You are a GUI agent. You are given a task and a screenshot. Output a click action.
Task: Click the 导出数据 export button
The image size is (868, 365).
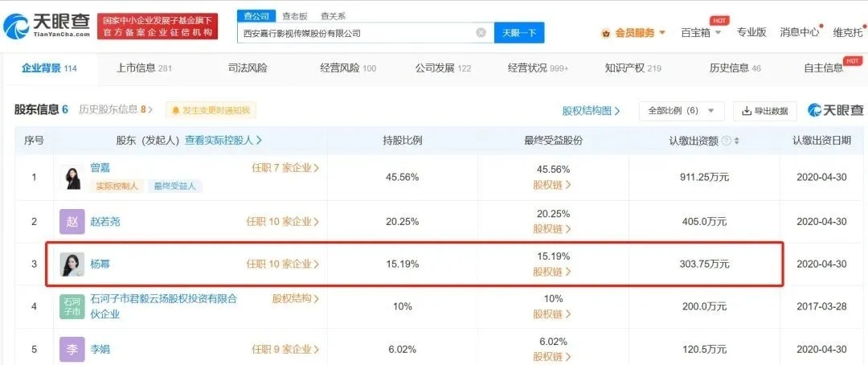tap(765, 111)
